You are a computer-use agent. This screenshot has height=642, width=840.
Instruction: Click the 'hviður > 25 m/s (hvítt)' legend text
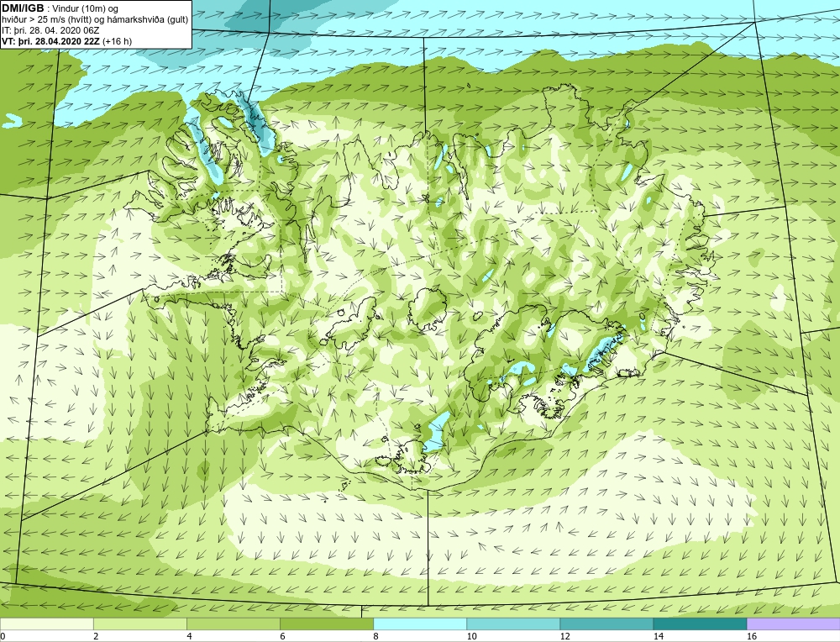point(45,20)
